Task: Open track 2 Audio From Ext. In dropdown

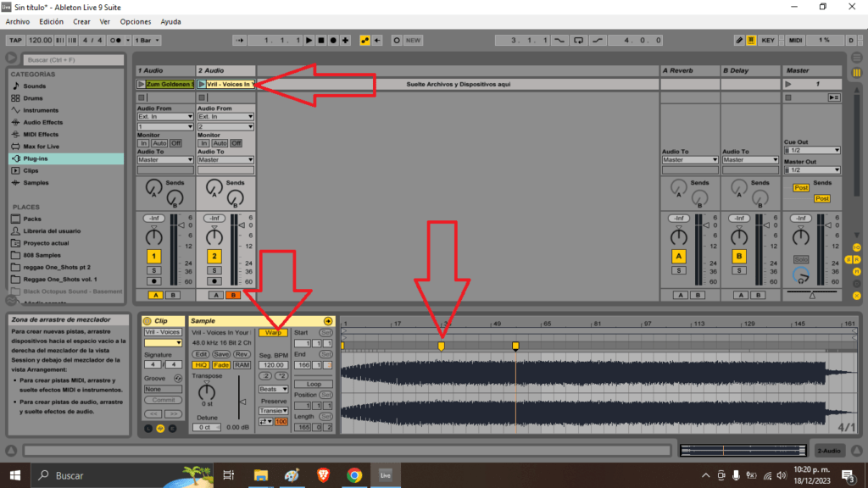Action: pyautogui.click(x=225, y=117)
